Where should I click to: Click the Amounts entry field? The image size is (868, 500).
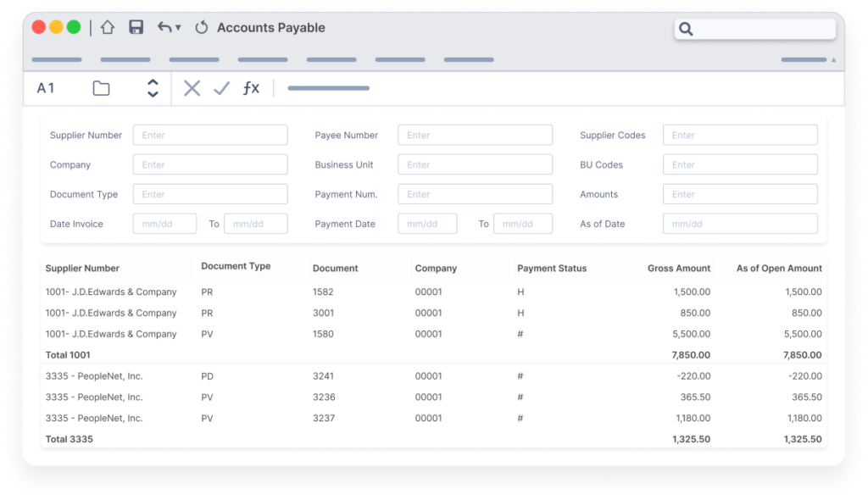[x=739, y=193]
